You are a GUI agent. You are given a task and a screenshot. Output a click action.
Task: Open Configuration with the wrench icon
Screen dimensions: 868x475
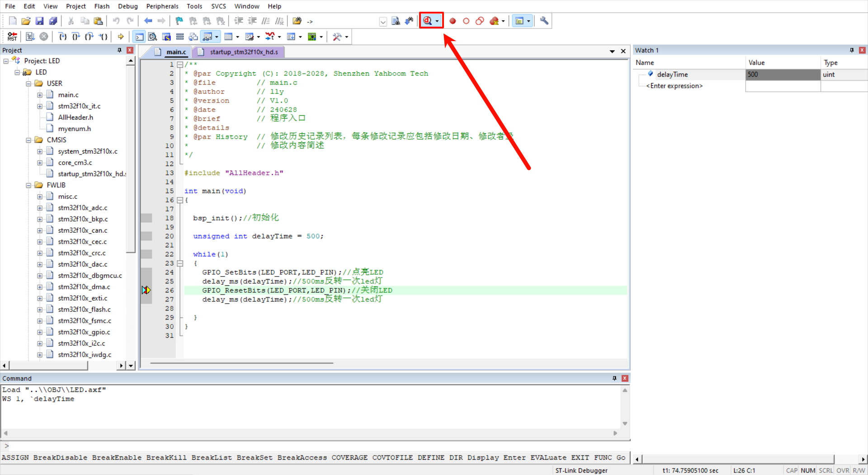coord(544,21)
